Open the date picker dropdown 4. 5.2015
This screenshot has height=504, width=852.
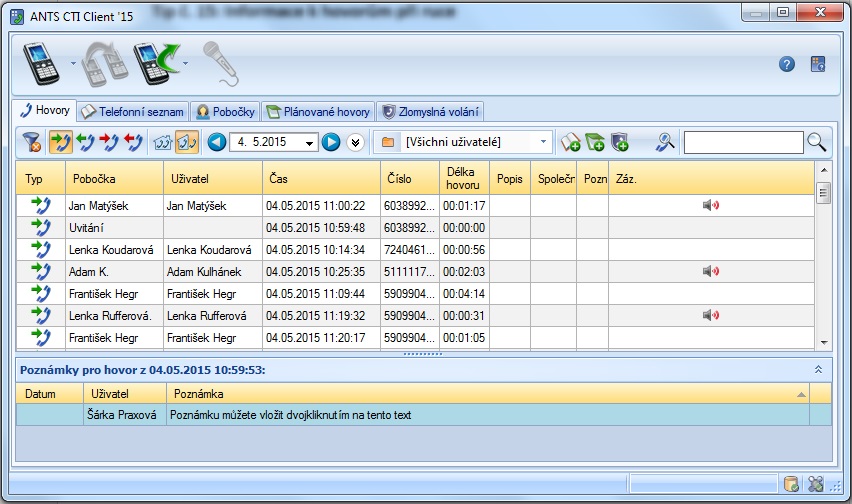309,143
